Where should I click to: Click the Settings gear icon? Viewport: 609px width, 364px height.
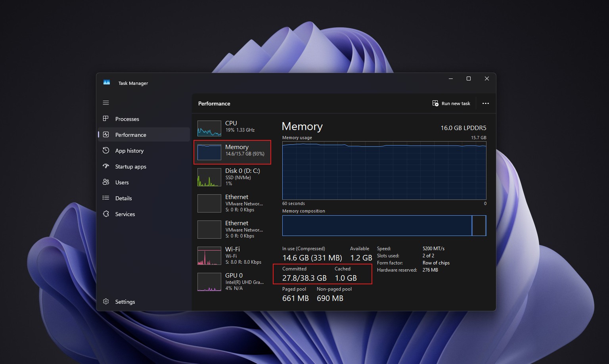point(106,301)
